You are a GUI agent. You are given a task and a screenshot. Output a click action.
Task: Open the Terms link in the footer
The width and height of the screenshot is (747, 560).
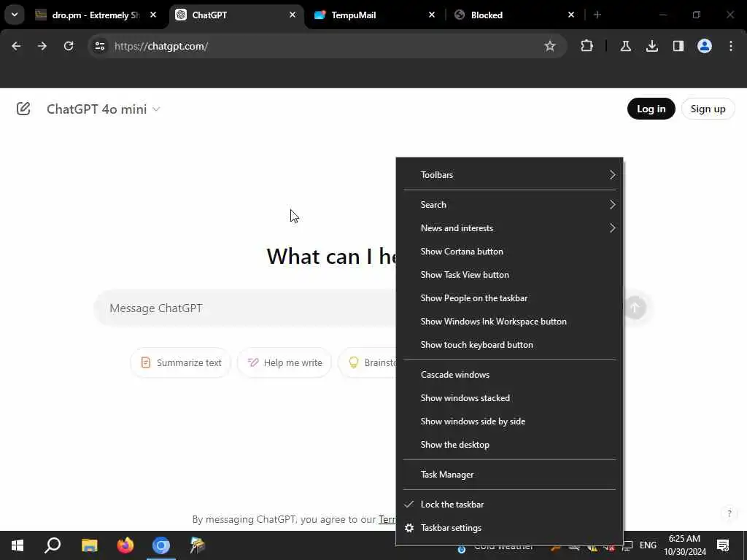pos(387,519)
